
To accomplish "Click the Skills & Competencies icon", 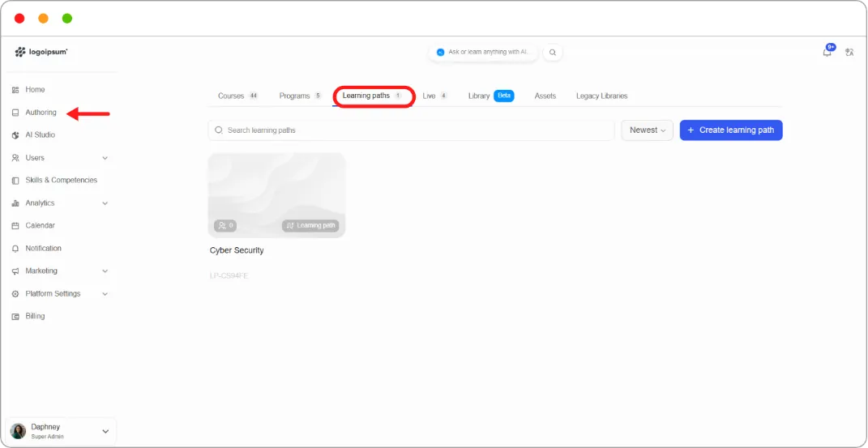I will (15, 181).
